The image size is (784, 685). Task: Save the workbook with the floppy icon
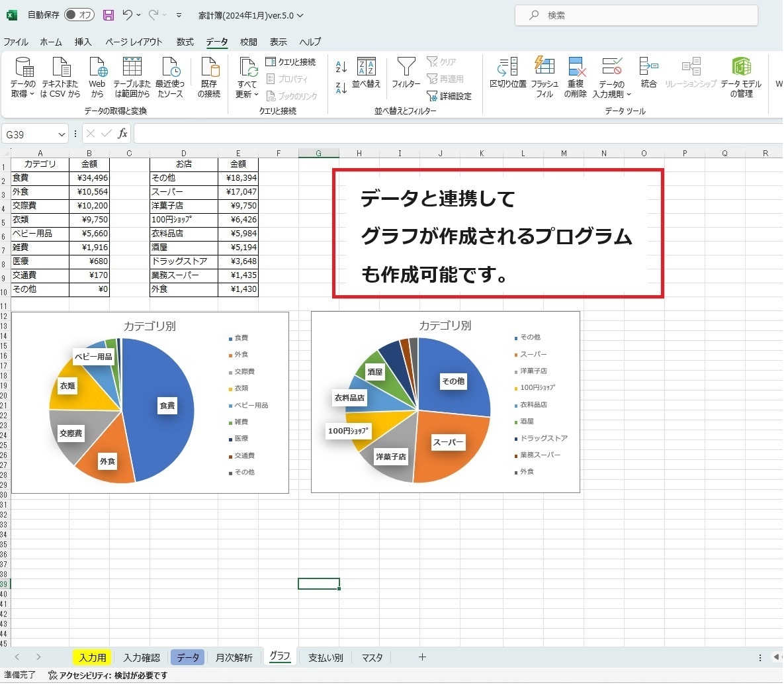[x=108, y=15]
